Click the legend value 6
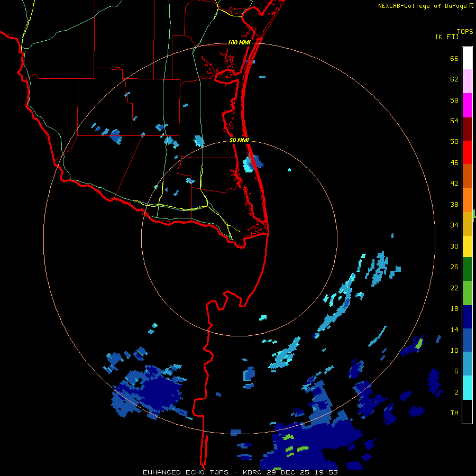Image resolution: width=476 pixels, height=476 pixels. (456, 371)
